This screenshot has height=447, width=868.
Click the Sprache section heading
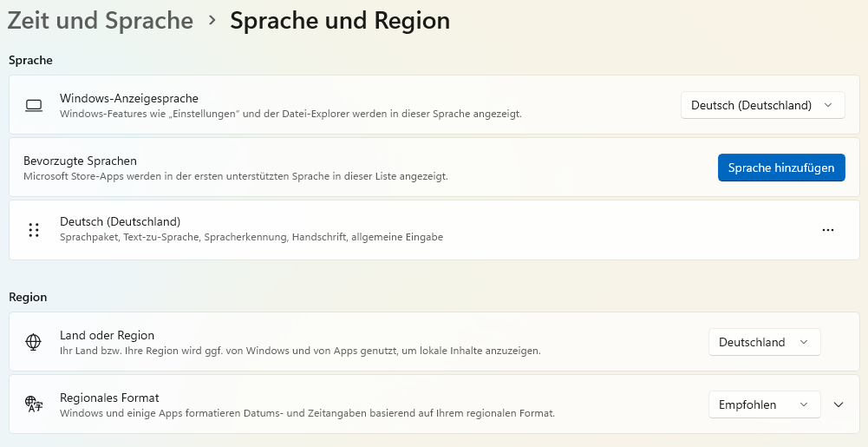(x=30, y=60)
